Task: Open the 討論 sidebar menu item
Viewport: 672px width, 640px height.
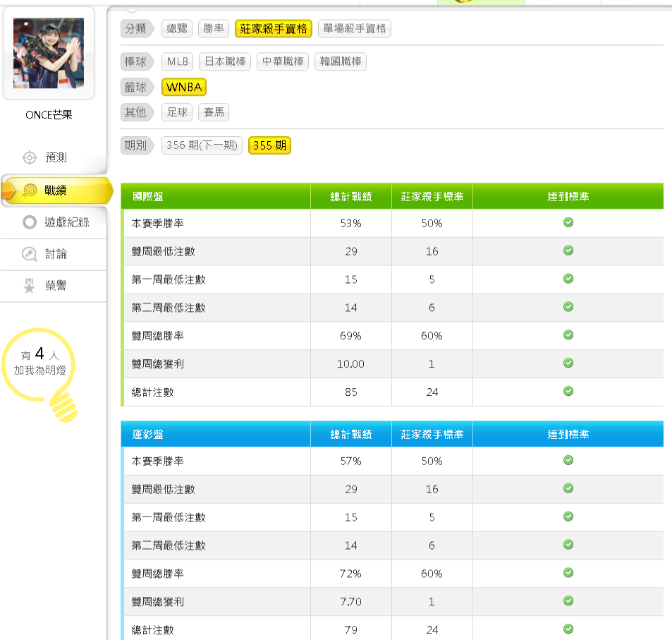Action: coord(54,254)
